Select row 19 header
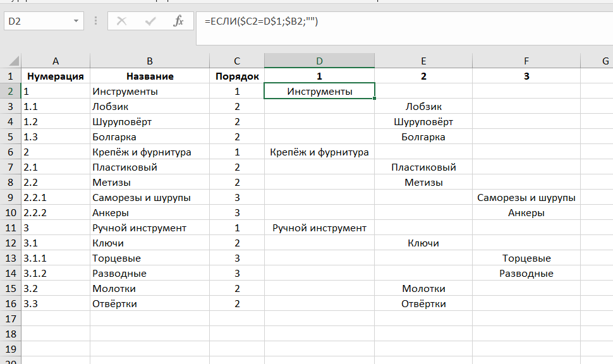The width and height of the screenshot is (613, 364). click(11, 349)
